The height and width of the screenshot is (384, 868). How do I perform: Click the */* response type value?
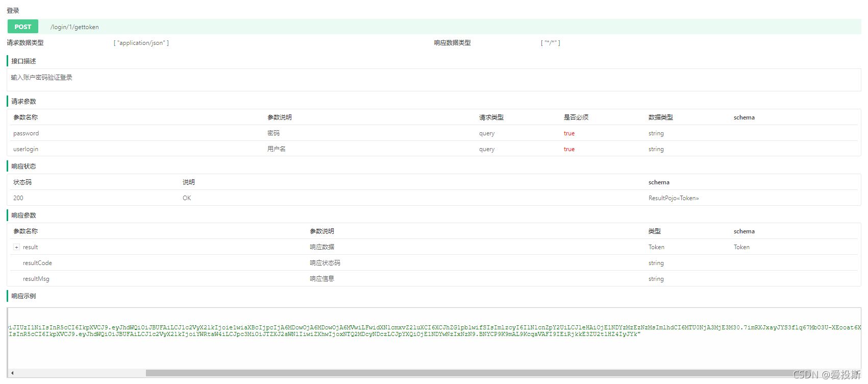[x=551, y=43]
